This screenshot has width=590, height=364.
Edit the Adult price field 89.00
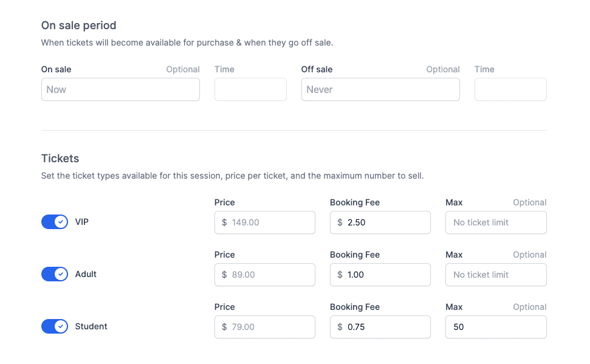point(265,275)
